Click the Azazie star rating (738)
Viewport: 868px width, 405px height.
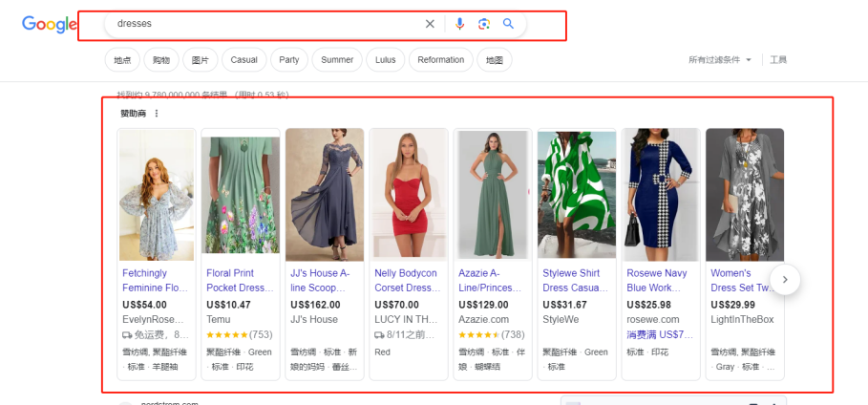pos(492,334)
